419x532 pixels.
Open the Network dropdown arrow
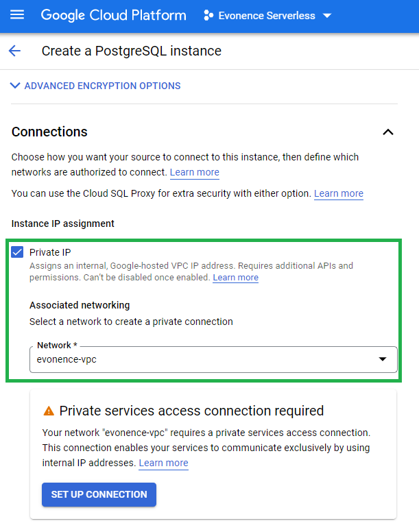pyautogui.click(x=383, y=359)
